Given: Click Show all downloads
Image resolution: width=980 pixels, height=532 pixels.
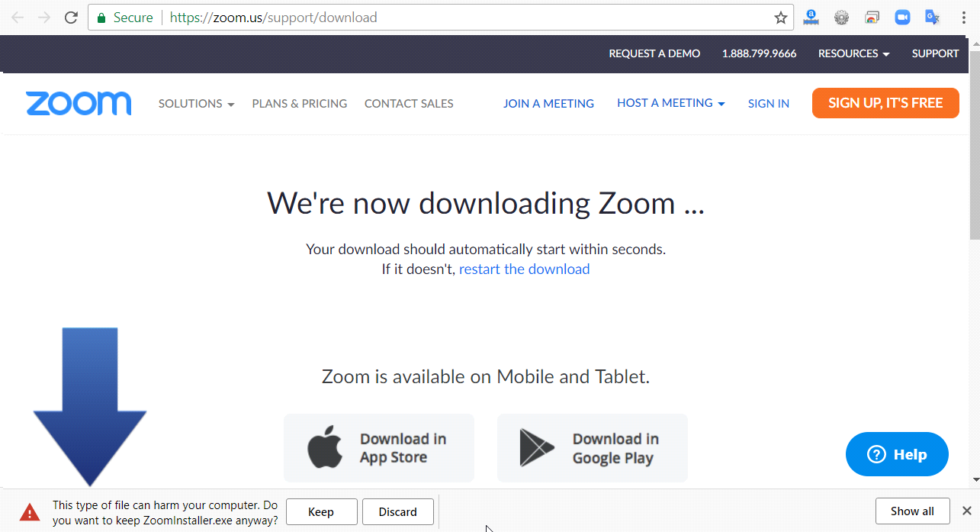Looking at the screenshot, I should [x=912, y=511].
